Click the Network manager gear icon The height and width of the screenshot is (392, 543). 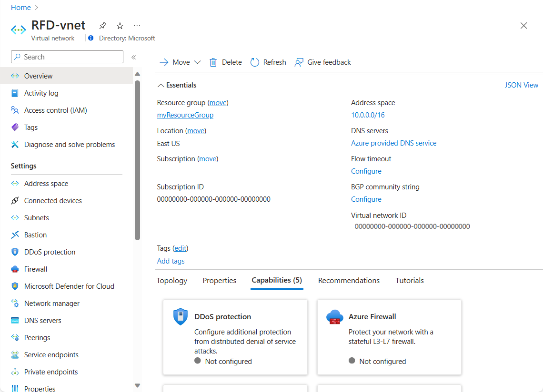[15, 304]
